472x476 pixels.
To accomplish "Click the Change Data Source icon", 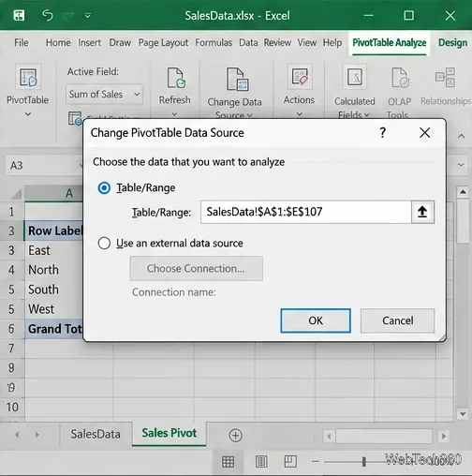I will coord(237,79).
